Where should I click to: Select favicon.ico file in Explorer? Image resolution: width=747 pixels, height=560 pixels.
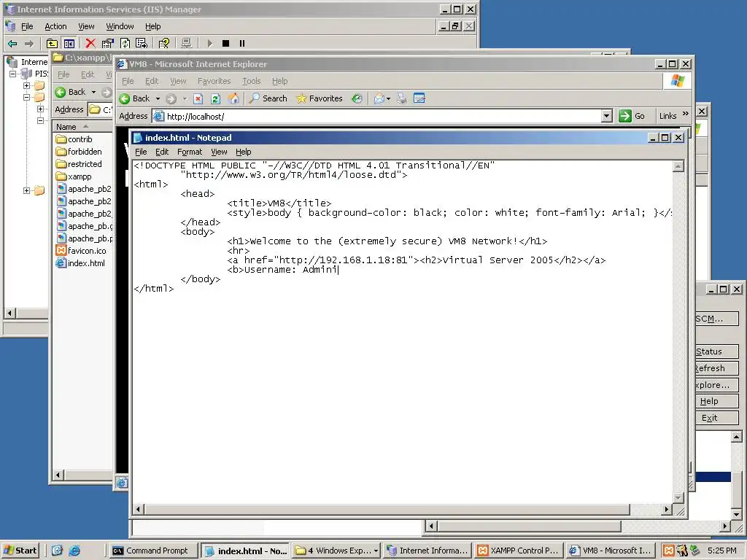(x=81, y=251)
